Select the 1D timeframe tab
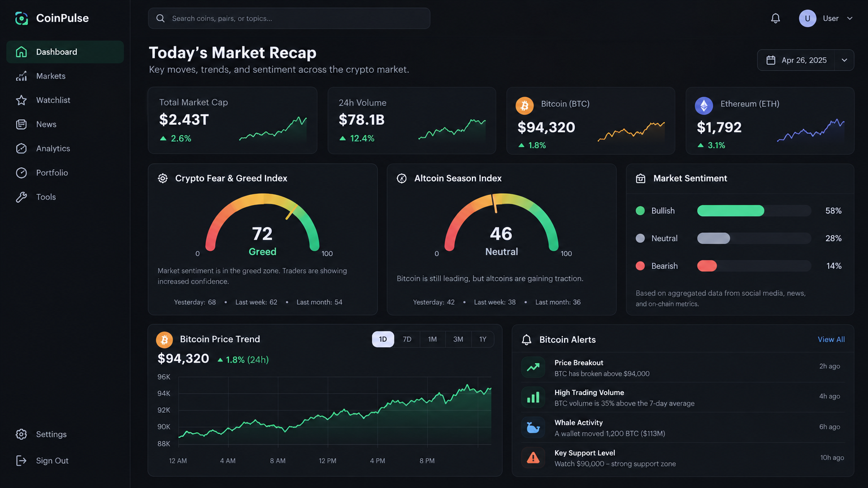Image resolution: width=868 pixels, height=488 pixels. [x=383, y=339]
